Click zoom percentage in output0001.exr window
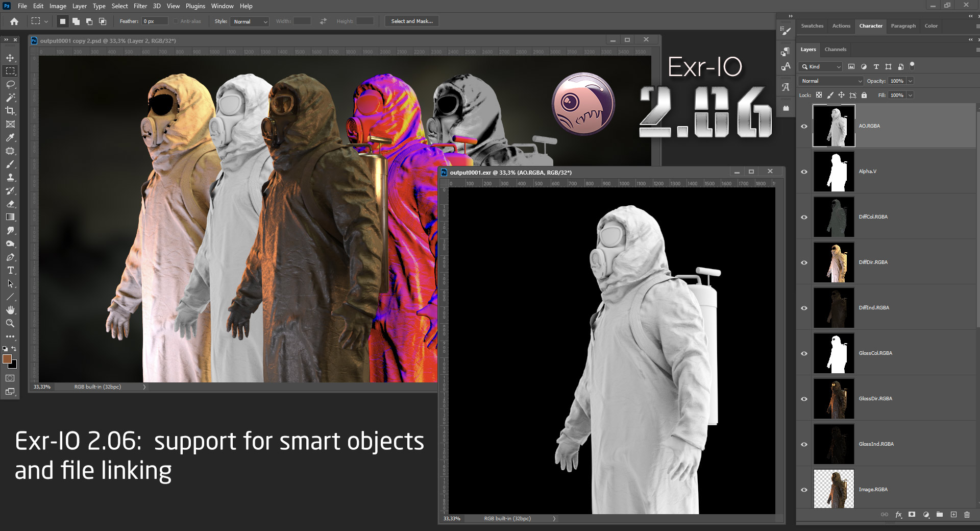 [452, 519]
